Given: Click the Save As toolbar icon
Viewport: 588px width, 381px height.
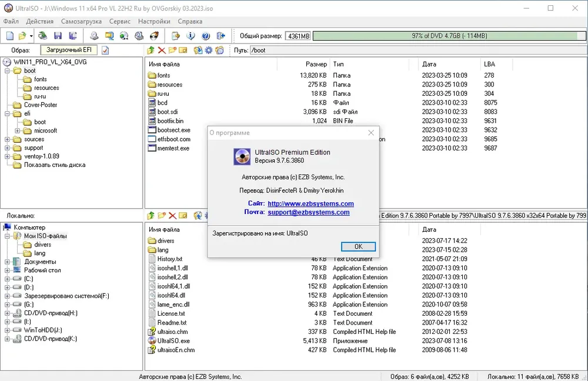Looking at the screenshot, I should pyautogui.click(x=73, y=36).
